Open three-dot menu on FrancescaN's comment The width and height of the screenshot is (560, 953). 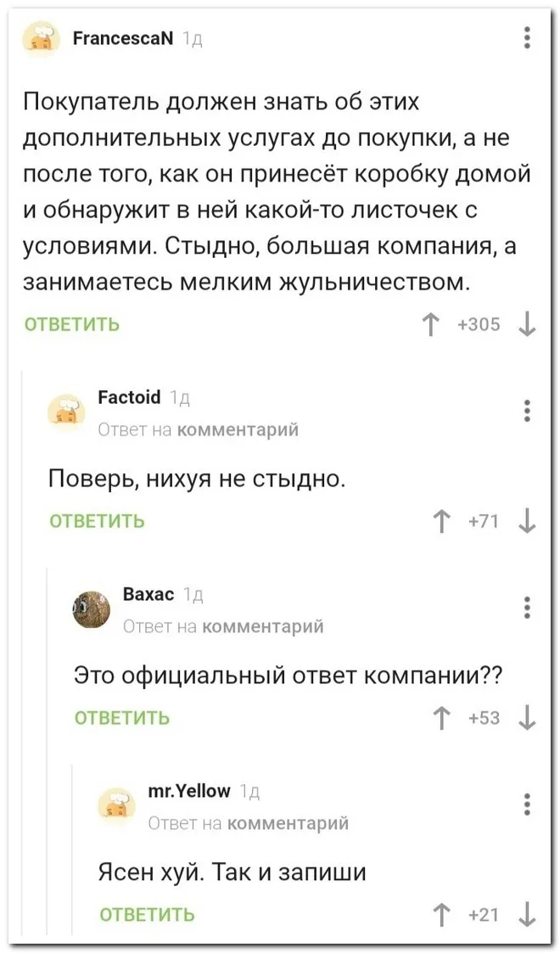527,38
